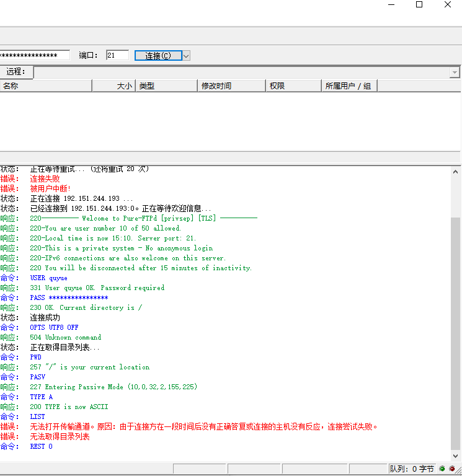This screenshot has height=476, width=462.
Task: Click the log scrollbar up arrow
Action: click(455, 172)
